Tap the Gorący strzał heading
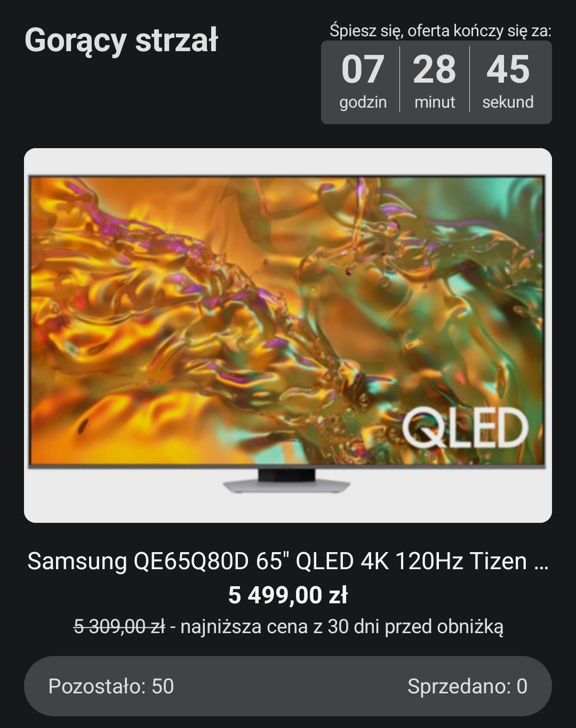 (x=121, y=41)
